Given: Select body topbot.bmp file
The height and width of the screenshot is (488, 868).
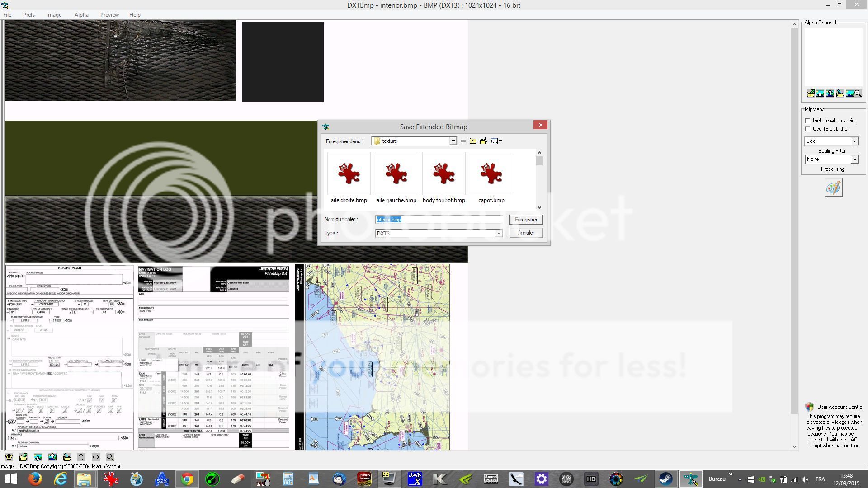Looking at the screenshot, I should coord(444,178).
